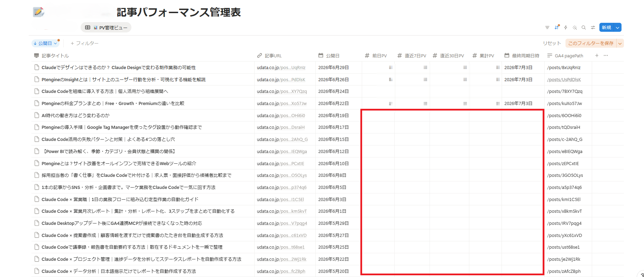Open title Claude Codeを組織に導入する方法
Viewport: 644px width, 277px height.
tap(105, 91)
